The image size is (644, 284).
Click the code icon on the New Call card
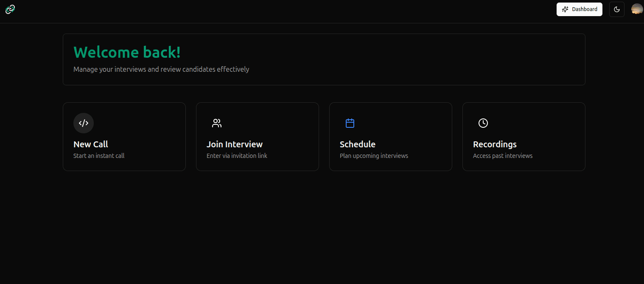click(84, 123)
